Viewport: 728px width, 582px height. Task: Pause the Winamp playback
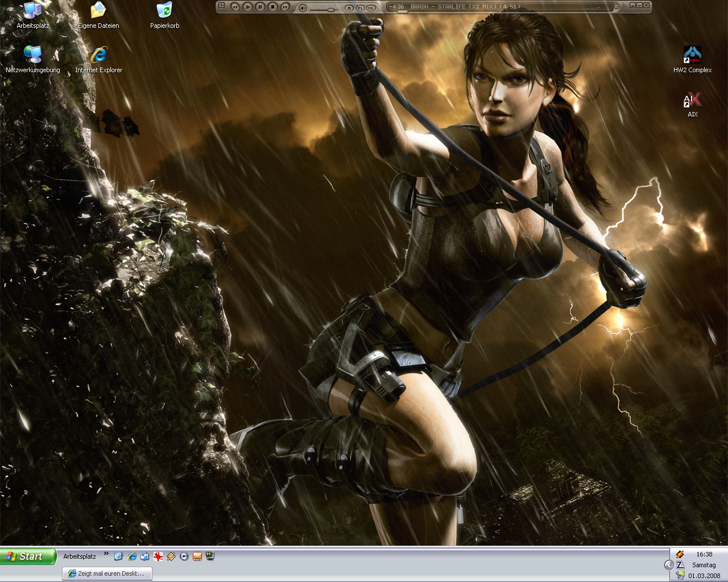click(x=260, y=7)
